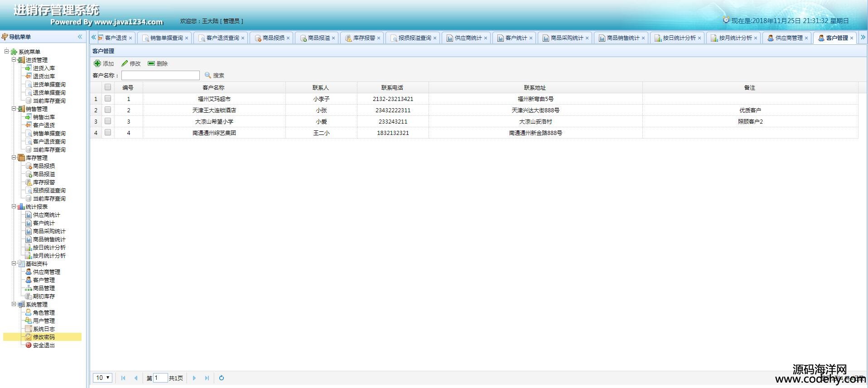Check the header select-all checkbox

(108, 87)
